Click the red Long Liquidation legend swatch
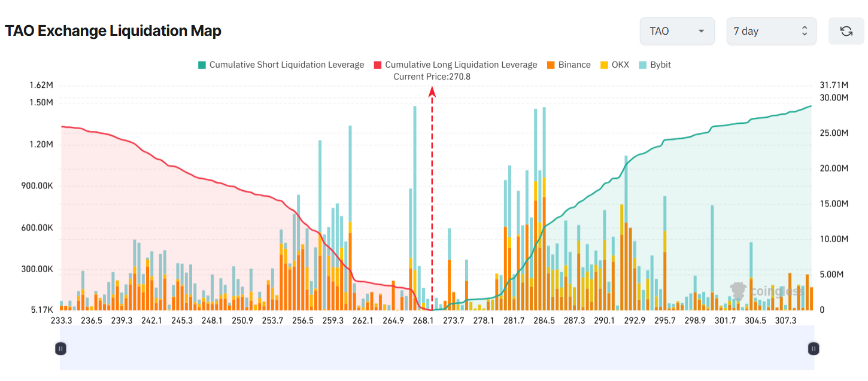 pyautogui.click(x=378, y=65)
